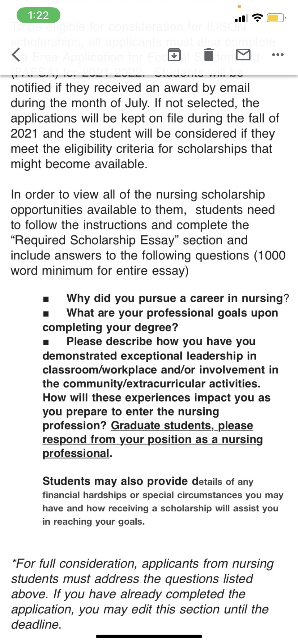Tap the italic "For full consideration" footnote
Viewport: 298px width, 644px height.
143,594
